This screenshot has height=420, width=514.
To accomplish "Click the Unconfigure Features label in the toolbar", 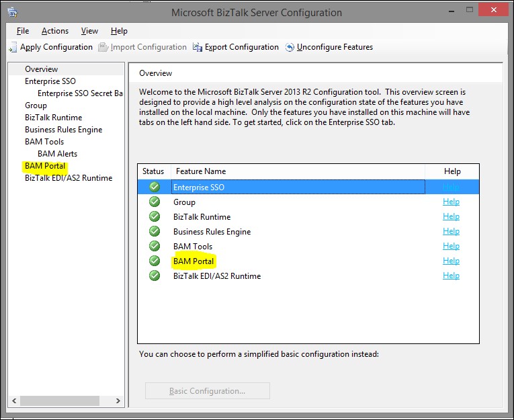I will pyautogui.click(x=335, y=47).
